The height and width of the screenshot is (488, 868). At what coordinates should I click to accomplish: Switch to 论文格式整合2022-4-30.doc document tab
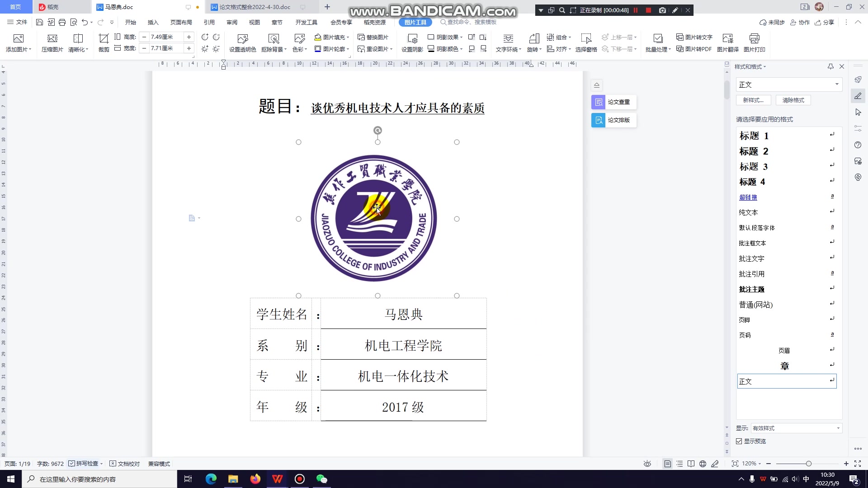pos(255,7)
